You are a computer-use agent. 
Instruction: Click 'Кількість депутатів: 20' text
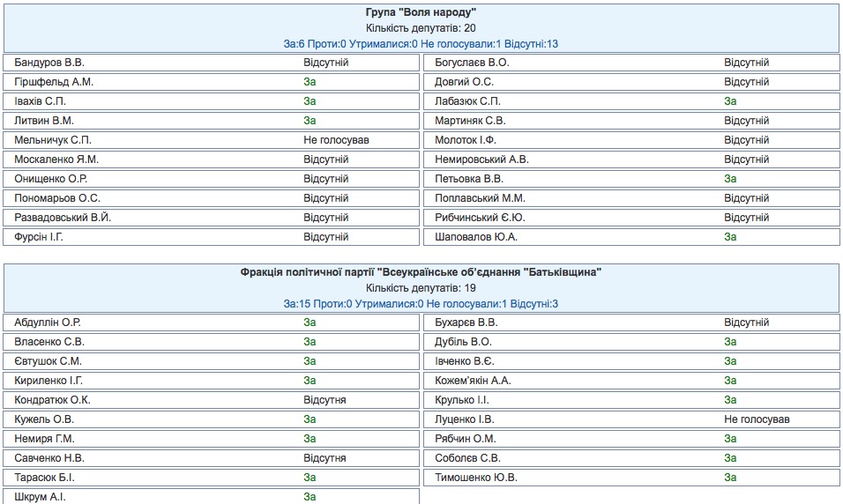[x=421, y=28]
